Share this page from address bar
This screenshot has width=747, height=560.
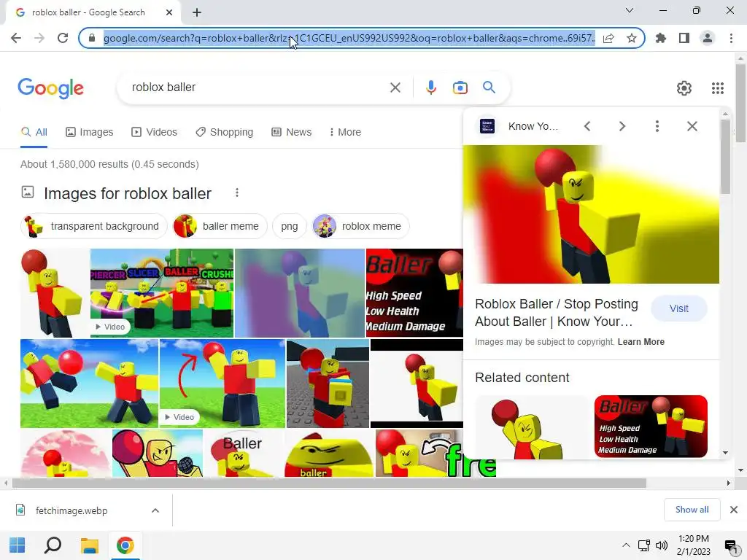point(608,38)
